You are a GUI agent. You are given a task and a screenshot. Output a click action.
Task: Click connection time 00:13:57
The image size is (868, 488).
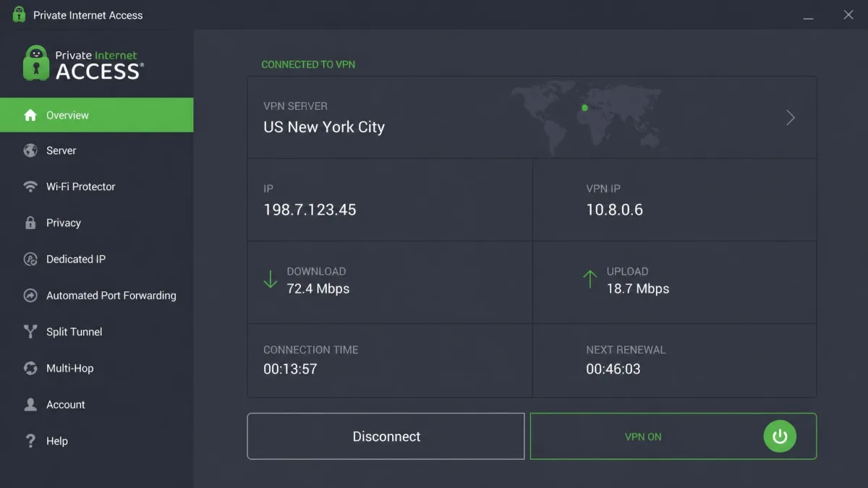tap(290, 369)
